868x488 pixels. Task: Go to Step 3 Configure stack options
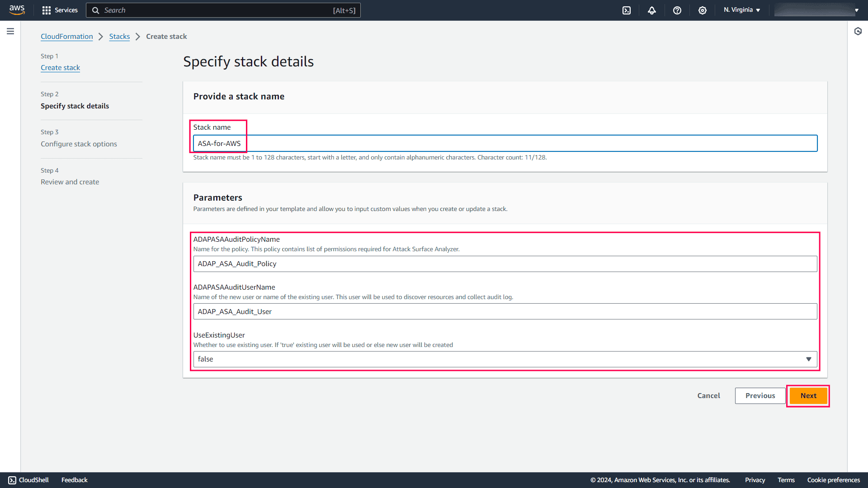[79, 144]
